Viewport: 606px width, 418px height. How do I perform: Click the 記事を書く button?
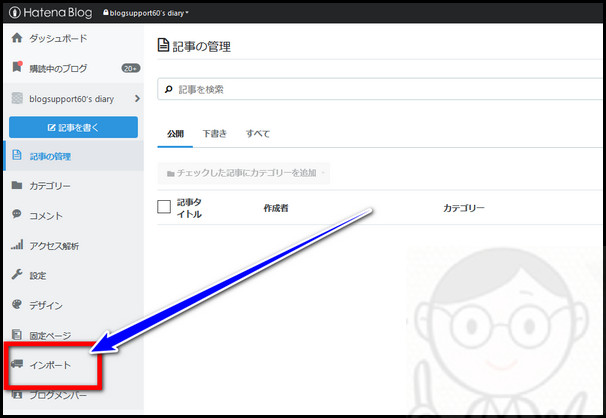coord(73,127)
